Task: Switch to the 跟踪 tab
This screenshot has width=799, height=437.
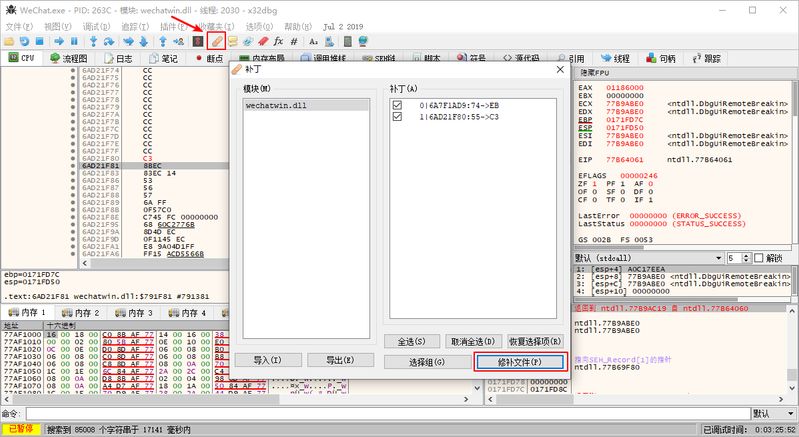Action: (706, 59)
